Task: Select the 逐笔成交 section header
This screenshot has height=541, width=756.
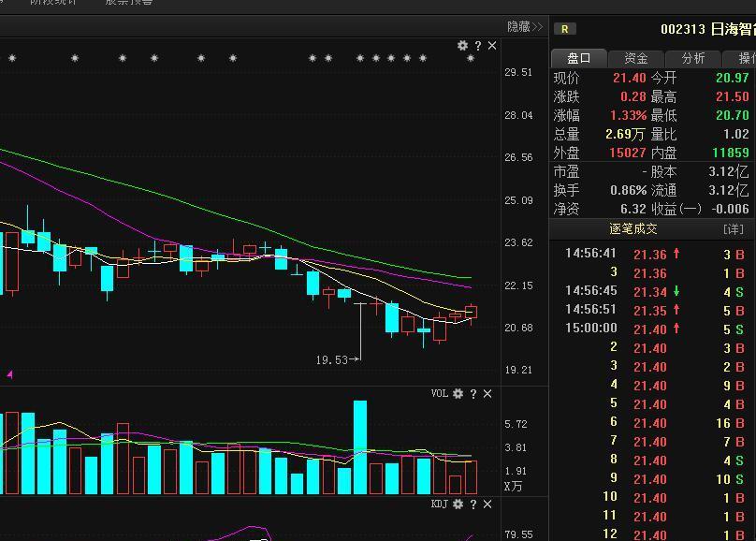Action: (633, 229)
